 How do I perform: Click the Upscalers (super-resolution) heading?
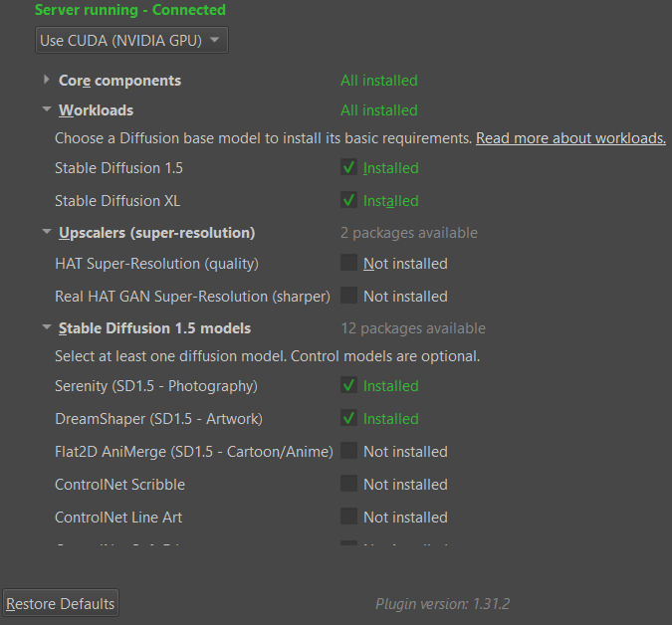click(157, 233)
